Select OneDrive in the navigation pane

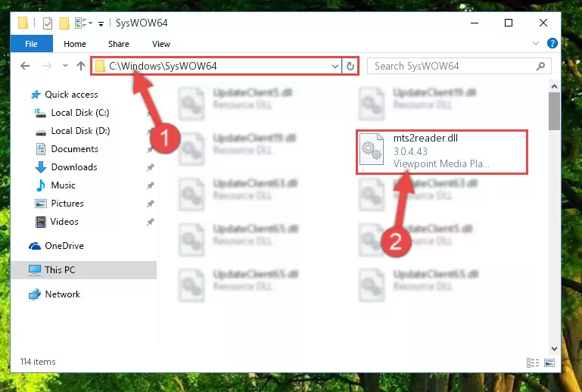click(64, 246)
